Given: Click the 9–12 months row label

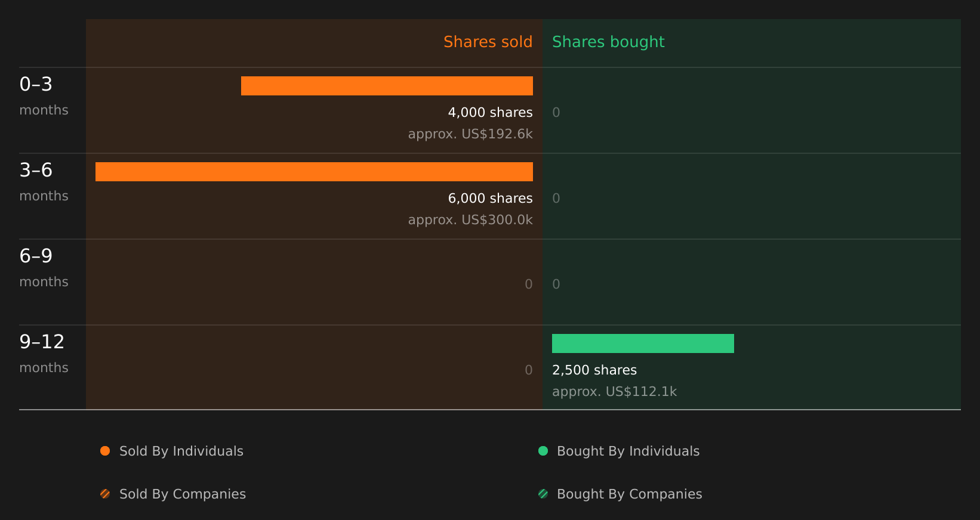Looking at the screenshot, I should coord(44,354).
